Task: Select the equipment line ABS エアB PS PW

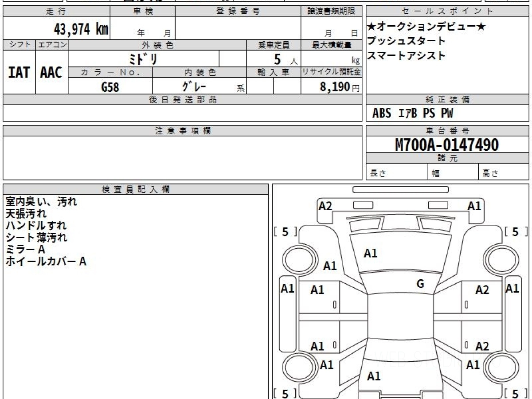Action: [x=413, y=113]
